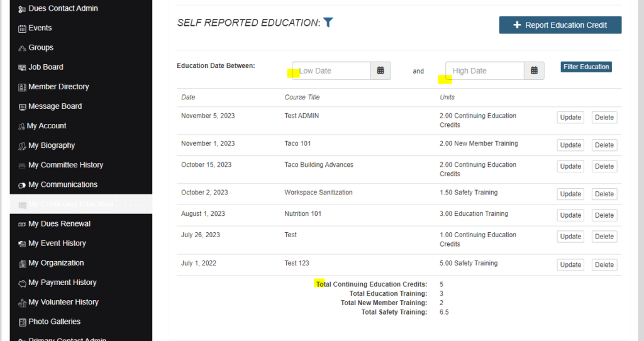644x341 pixels.
Task: Update the Taco 101 education record
Action: click(570, 145)
